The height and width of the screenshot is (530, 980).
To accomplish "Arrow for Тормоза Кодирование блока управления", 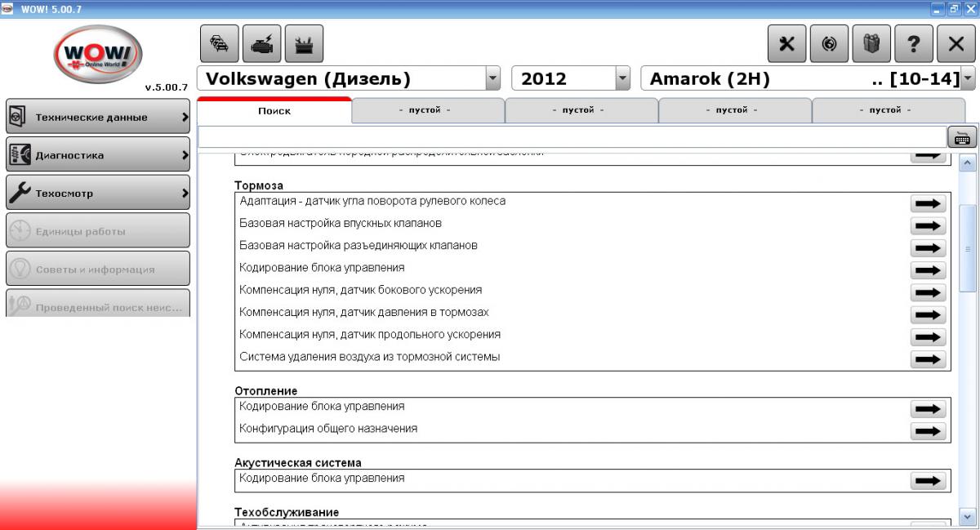I will tap(929, 269).
